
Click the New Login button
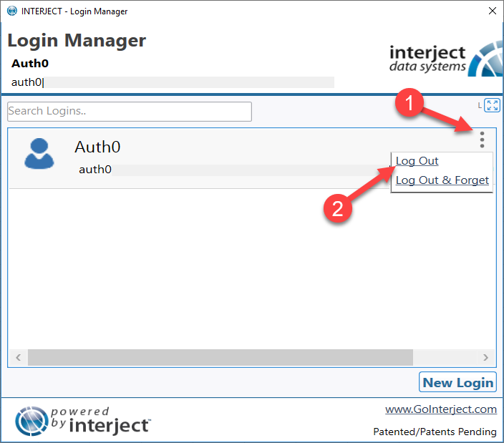[x=457, y=382]
